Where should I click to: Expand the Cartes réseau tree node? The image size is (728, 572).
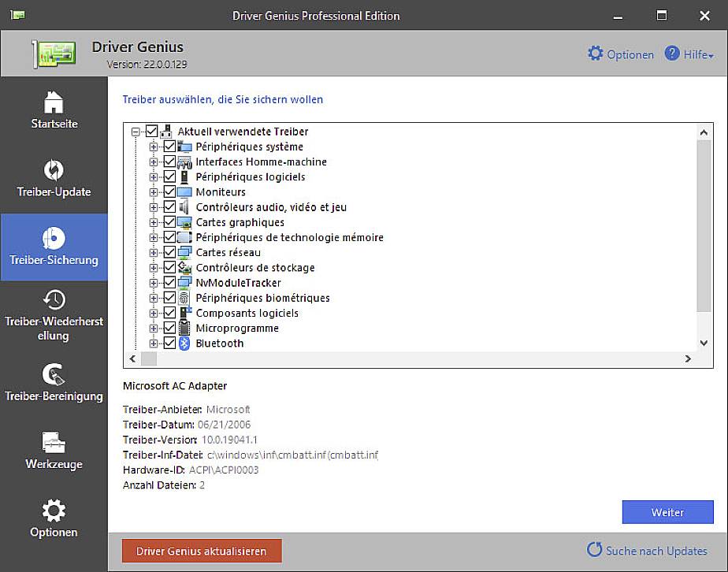[153, 252]
